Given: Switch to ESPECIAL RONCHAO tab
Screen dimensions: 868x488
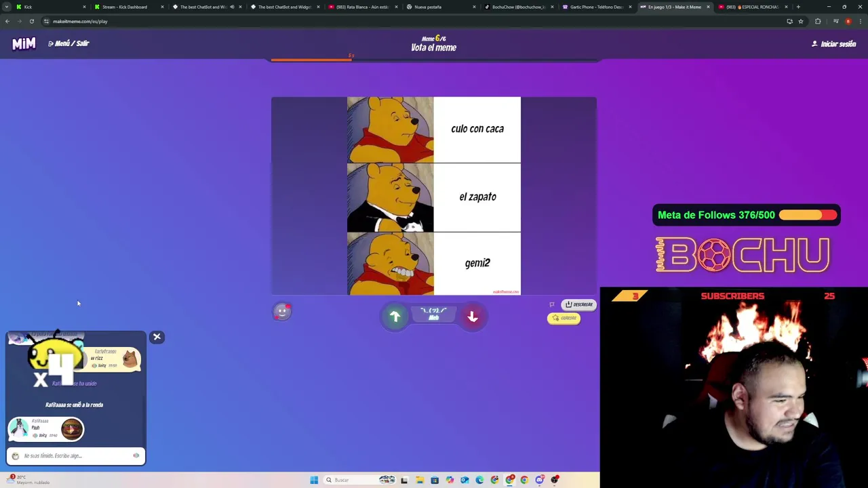Looking at the screenshot, I should pos(753,7).
